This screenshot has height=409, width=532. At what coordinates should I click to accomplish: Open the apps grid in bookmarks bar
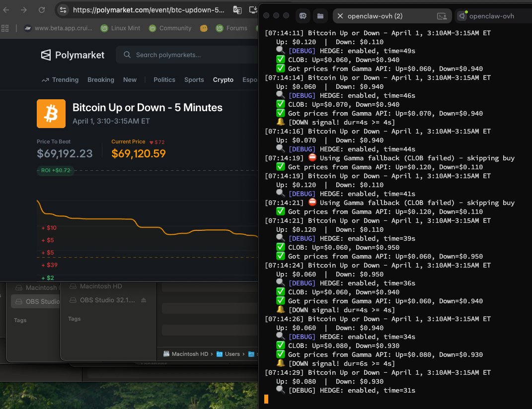tap(5, 28)
